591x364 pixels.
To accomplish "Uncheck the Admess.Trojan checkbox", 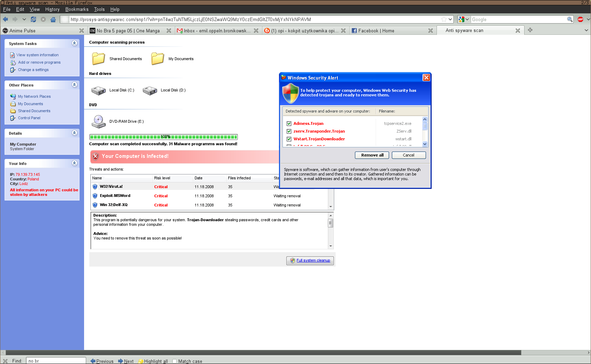I will pos(289,123).
